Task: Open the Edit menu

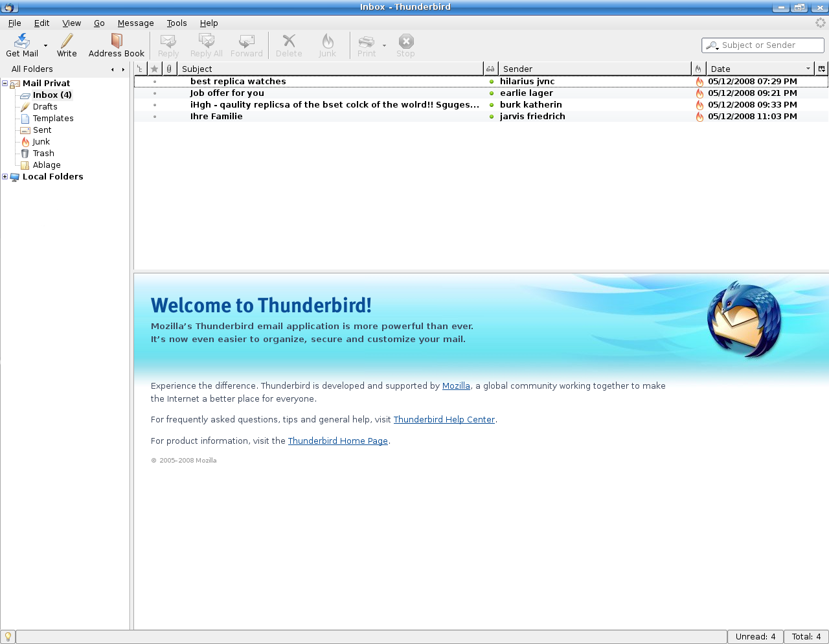Action: [41, 23]
